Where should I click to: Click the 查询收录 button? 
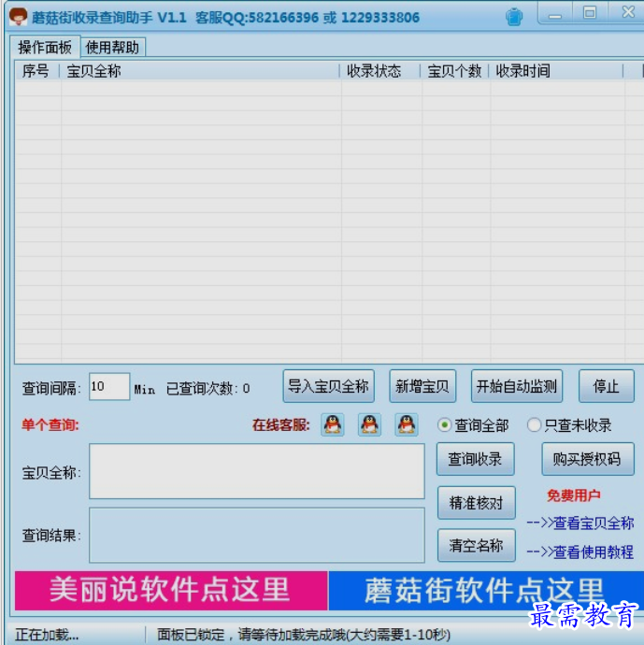click(476, 459)
